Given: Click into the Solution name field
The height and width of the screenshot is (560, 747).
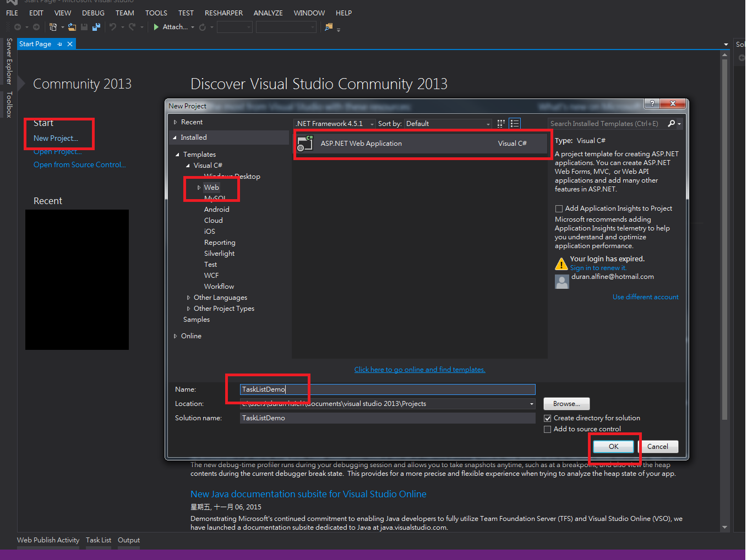Looking at the screenshot, I should pos(388,418).
